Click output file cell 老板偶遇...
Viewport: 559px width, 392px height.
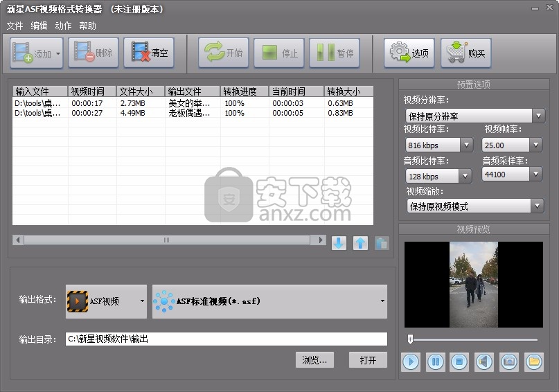click(x=189, y=113)
